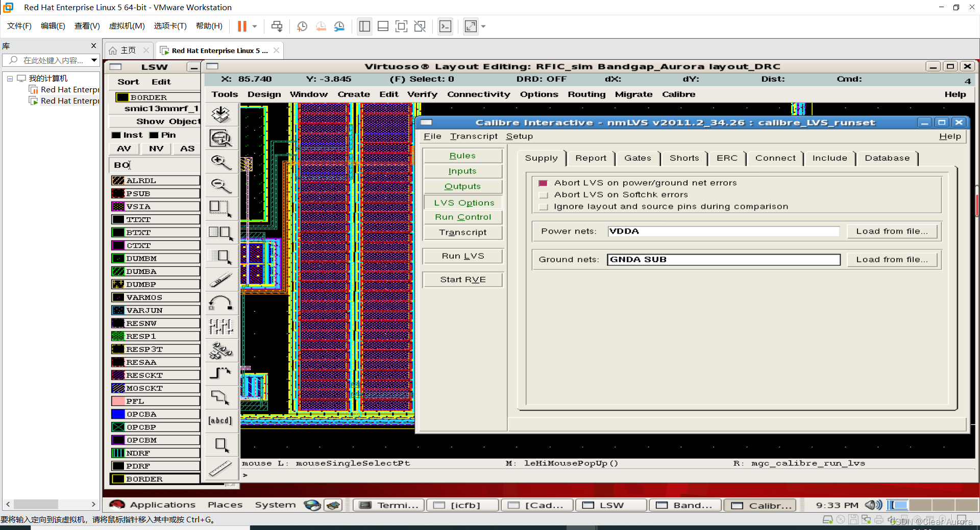Image resolution: width=980 pixels, height=530 pixels.
Task: Open the Inputs pane button
Action: point(463,171)
